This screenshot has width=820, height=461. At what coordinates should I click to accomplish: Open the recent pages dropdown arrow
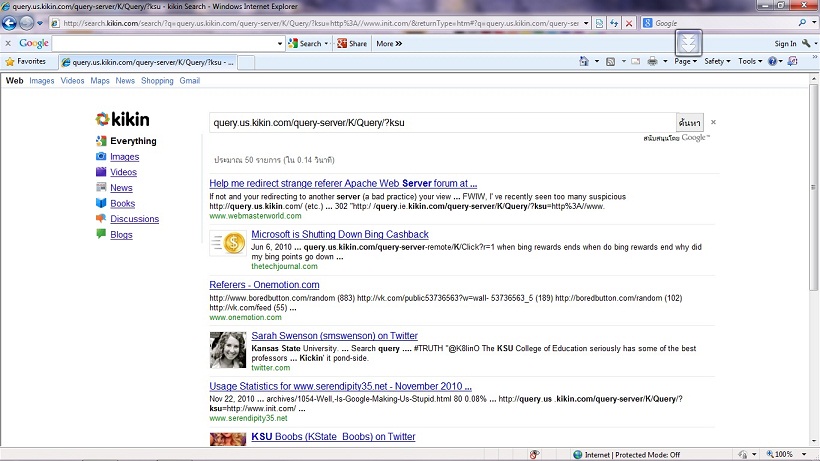[40, 23]
